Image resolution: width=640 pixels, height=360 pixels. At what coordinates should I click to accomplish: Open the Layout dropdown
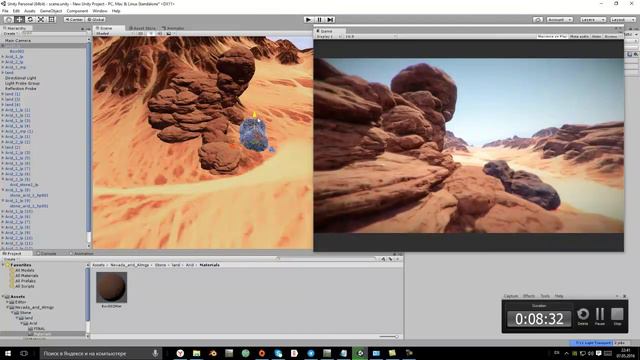click(622, 20)
